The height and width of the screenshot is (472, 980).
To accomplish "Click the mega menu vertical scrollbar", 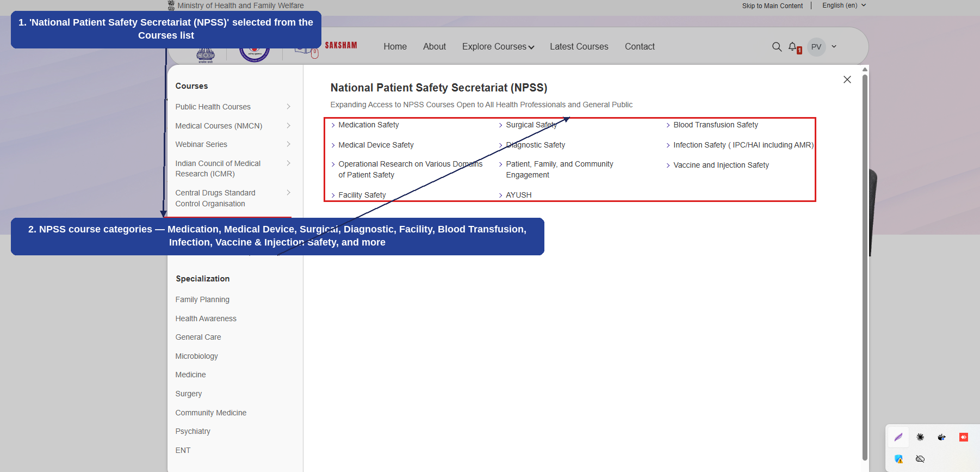I will coord(865,267).
